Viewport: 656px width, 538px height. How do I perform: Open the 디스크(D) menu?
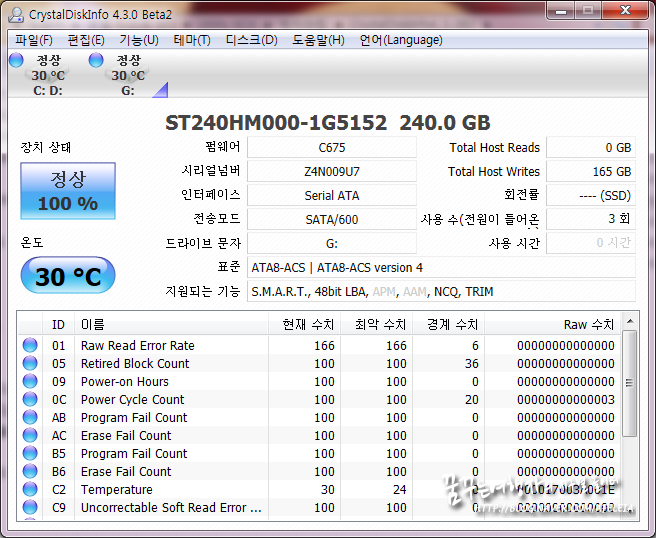251,40
